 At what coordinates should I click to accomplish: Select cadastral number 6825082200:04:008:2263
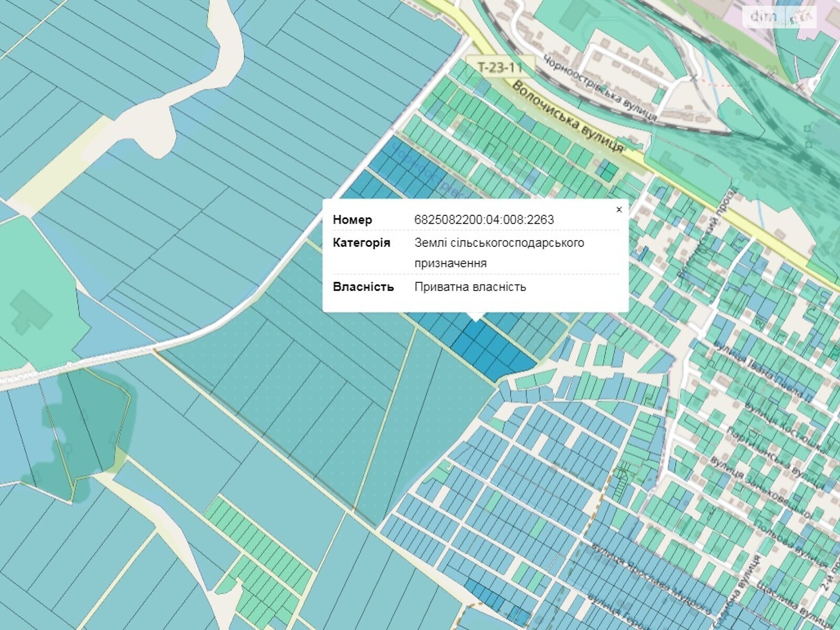click(484, 219)
